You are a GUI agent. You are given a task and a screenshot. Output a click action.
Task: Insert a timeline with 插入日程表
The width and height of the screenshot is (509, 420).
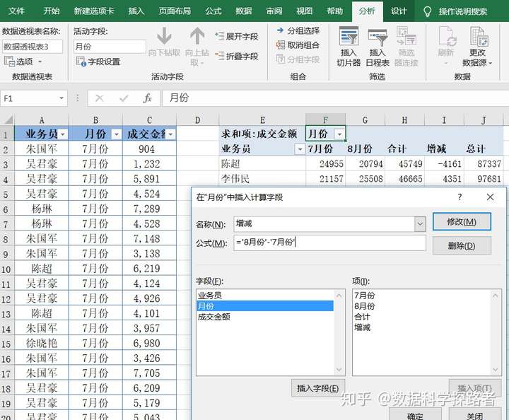378,46
